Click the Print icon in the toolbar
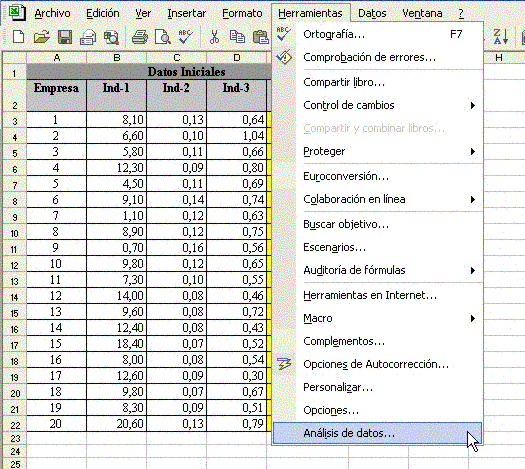This screenshot has width=525, height=469. [140, 36]
